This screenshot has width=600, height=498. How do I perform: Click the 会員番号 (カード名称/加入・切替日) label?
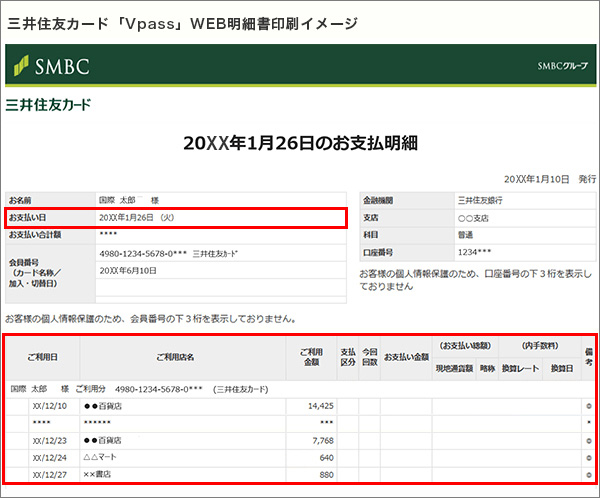pos(35,273)
